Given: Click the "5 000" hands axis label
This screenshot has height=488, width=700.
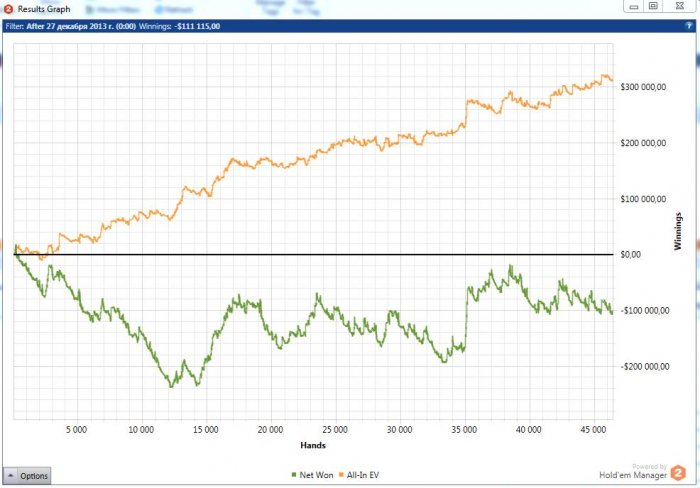Looking at the screenshot, I should (x=76, y=430).
